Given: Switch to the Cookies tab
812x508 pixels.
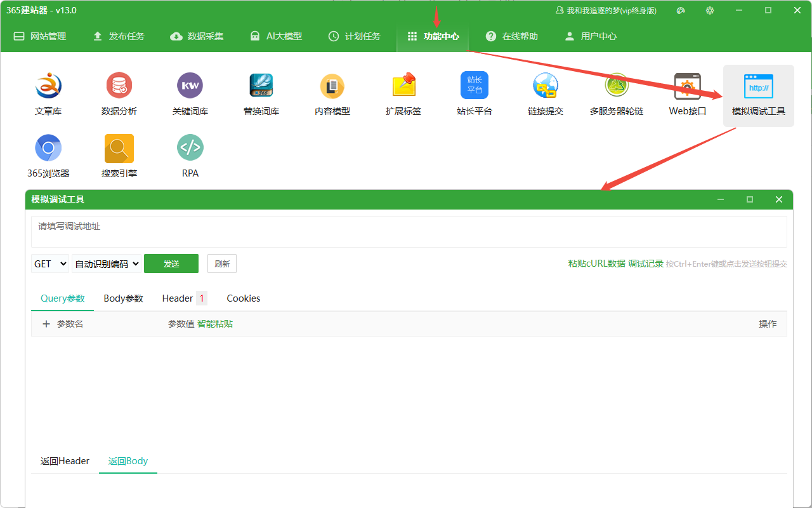Looking at the screenshot, I should 244,298.
